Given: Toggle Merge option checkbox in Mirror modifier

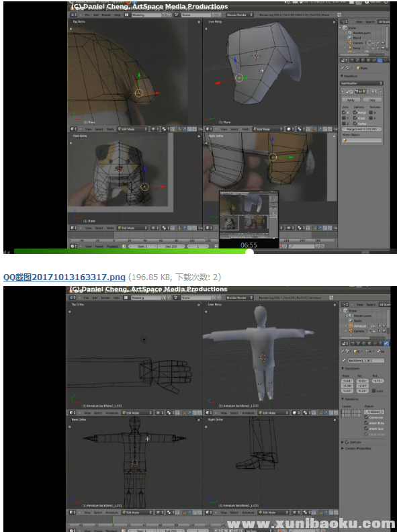Looking at the screenshot, I should [x=355, y=112].
